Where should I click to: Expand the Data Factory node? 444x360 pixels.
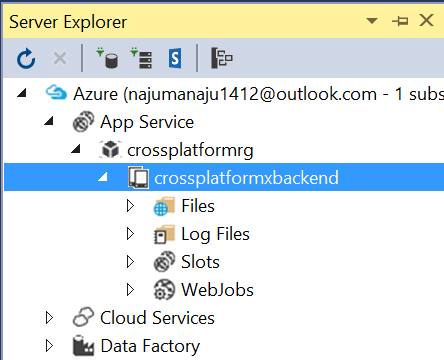[49, 346]
